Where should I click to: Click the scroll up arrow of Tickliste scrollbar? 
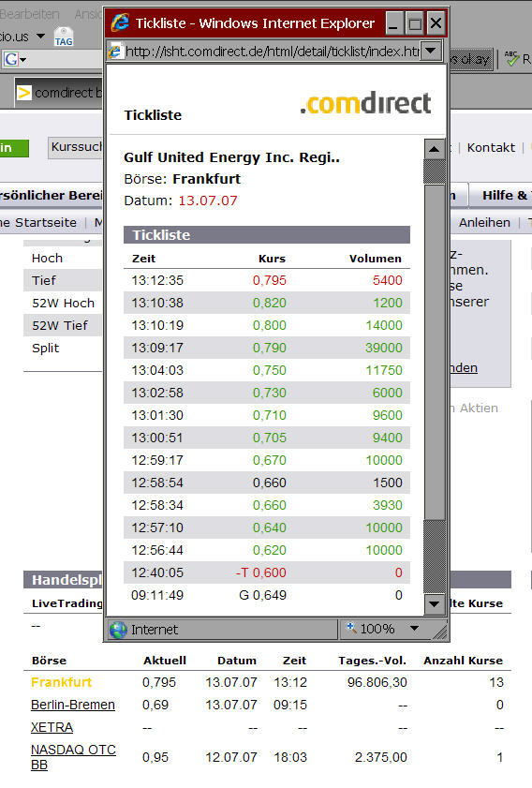tap(434, 149)
